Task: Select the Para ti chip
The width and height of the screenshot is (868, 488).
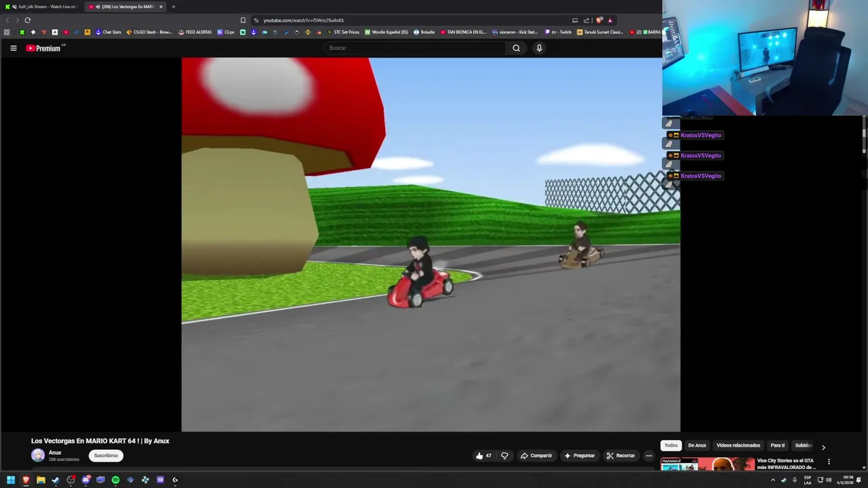Action: point(777,445)
